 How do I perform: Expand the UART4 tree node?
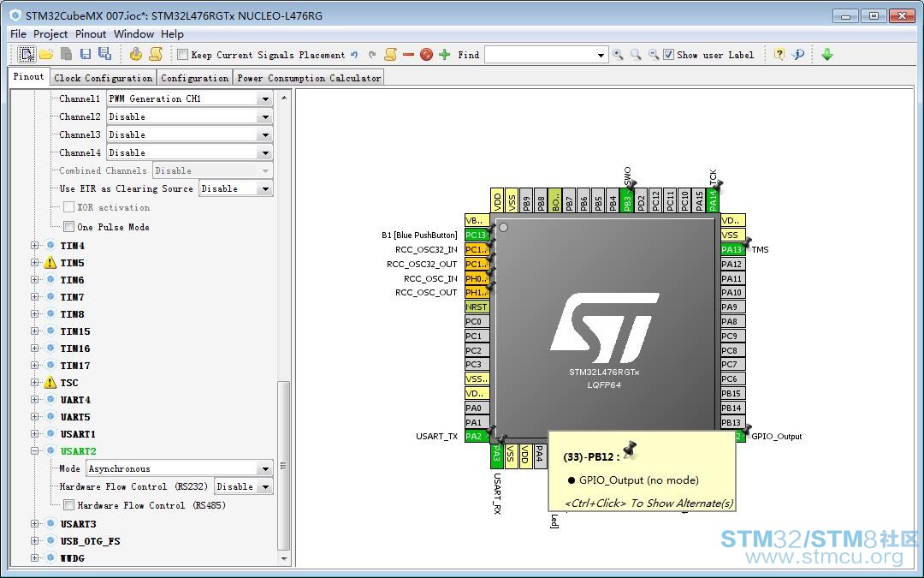pos(35,399)
